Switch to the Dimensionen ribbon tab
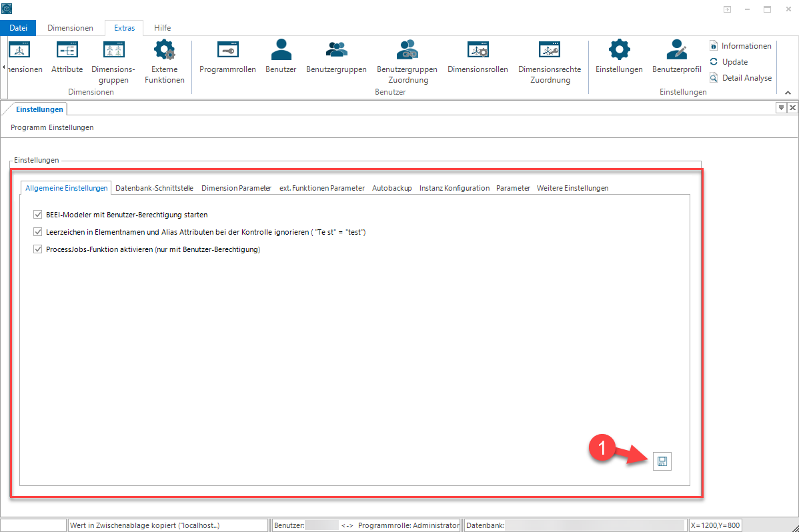The image size is (799, 532). point(70,28)
